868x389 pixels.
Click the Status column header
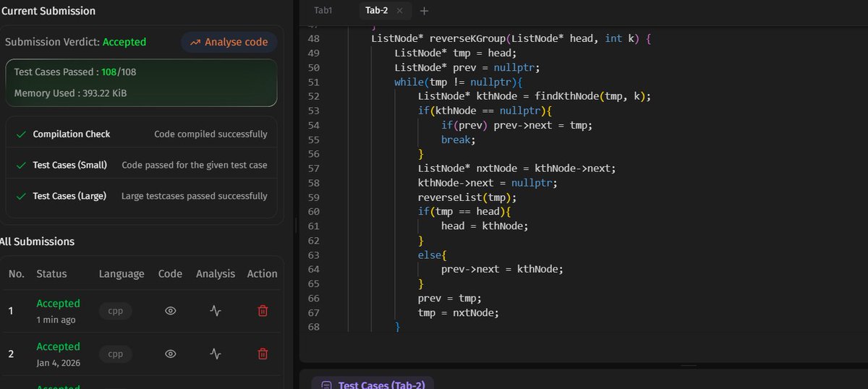[x=51, y=273]
